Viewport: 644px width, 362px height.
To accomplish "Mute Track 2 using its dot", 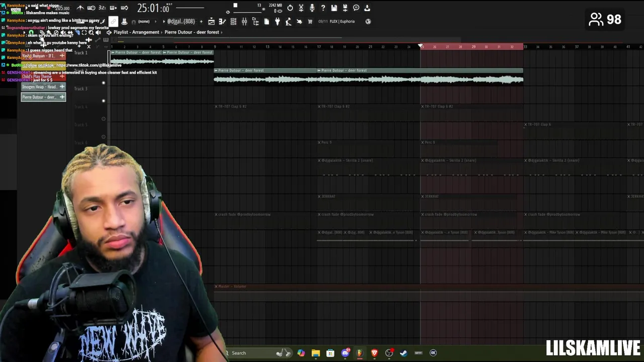I will [x=104, y=82].
